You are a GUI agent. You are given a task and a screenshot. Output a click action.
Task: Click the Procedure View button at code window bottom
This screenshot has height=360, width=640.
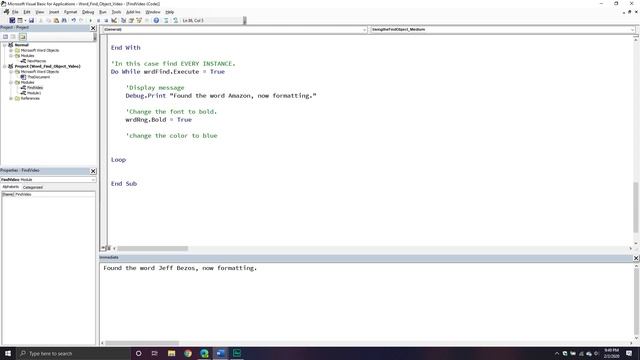tap(103, 248)
